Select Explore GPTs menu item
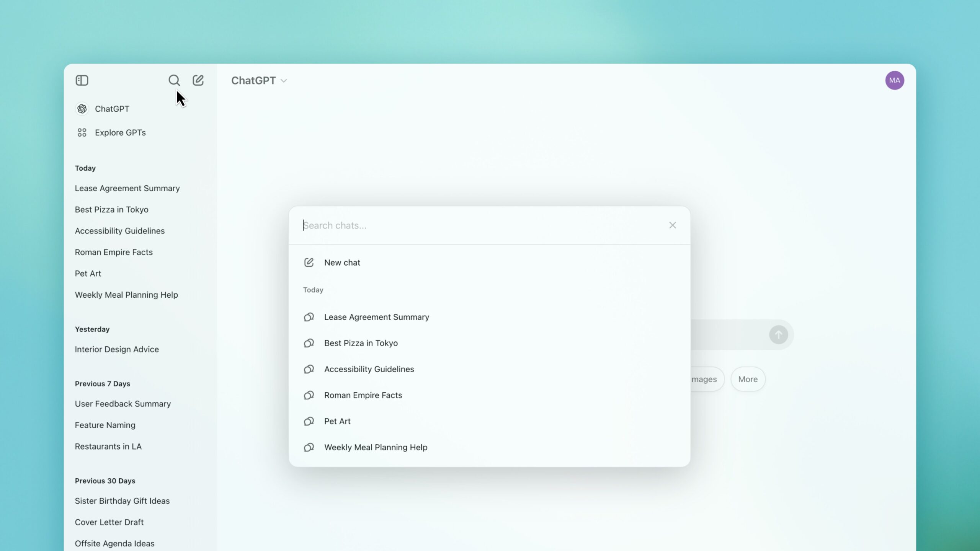980x551 pixels. (x=120, y=132)
